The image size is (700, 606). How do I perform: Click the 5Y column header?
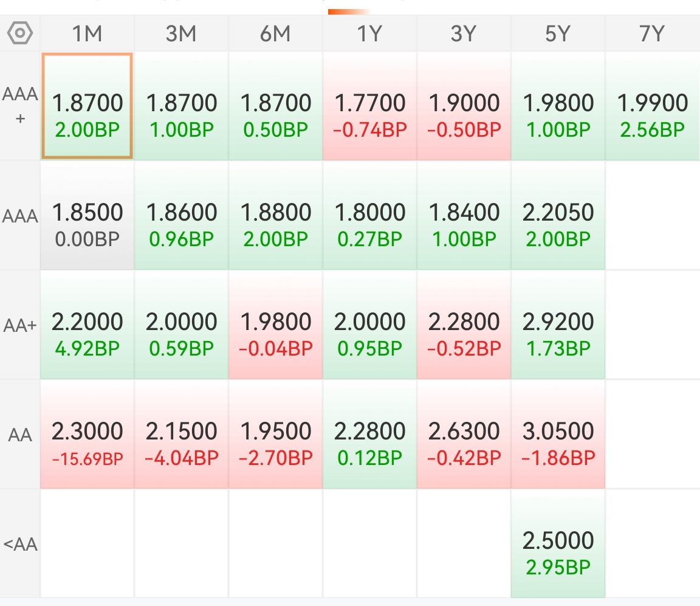[x=558, y=33]
